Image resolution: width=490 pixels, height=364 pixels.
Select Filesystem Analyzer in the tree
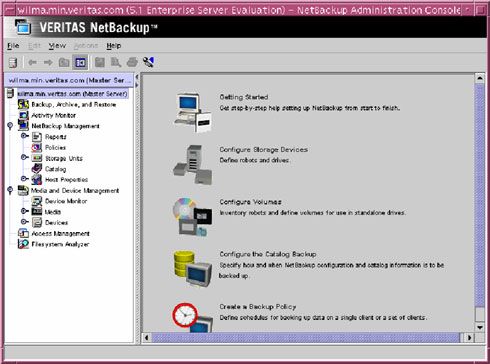tap(60, 244)
